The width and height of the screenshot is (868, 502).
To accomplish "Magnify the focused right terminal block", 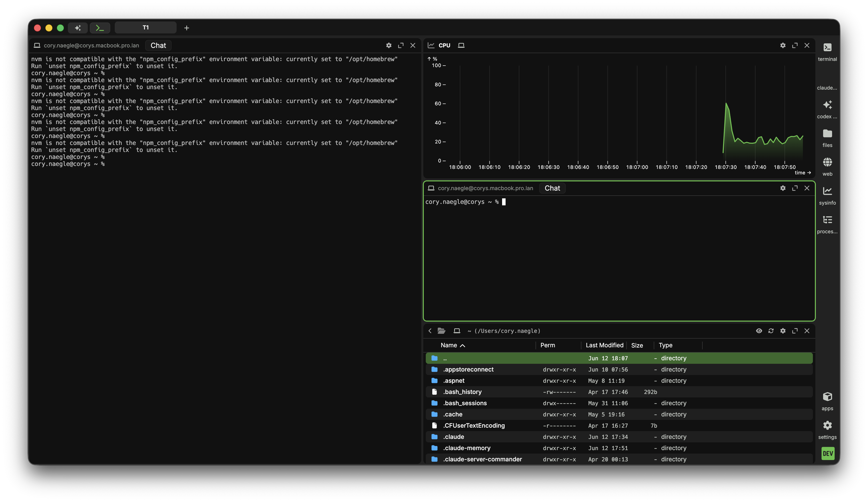I will click(795, 188).
